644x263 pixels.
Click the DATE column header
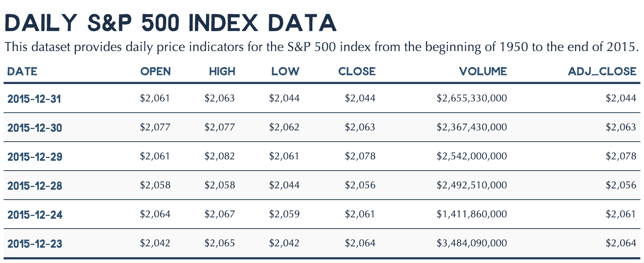coord(22,71)
